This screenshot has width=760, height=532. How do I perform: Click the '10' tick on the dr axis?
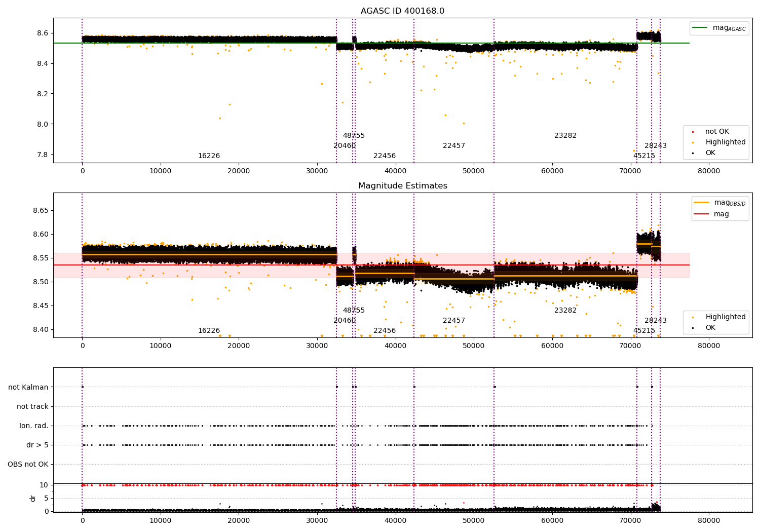click(44, 485)
